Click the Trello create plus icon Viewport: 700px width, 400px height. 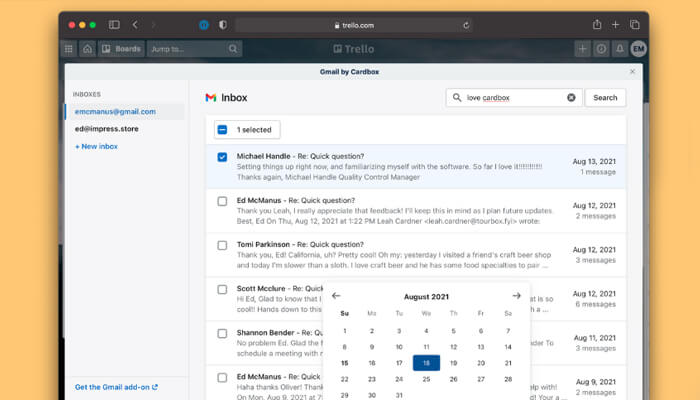582,49
